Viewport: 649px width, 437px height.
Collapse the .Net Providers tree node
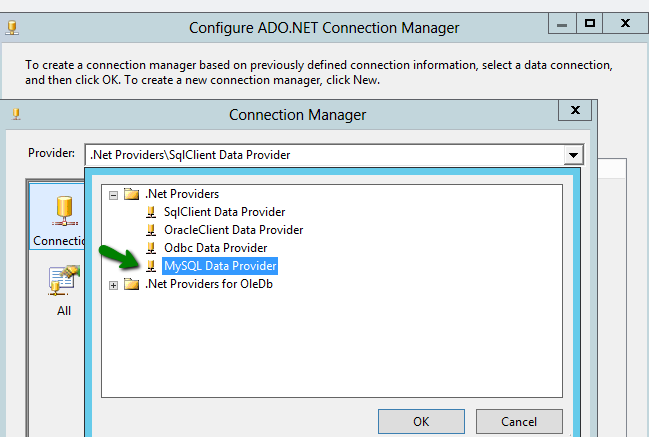point(114,194)
